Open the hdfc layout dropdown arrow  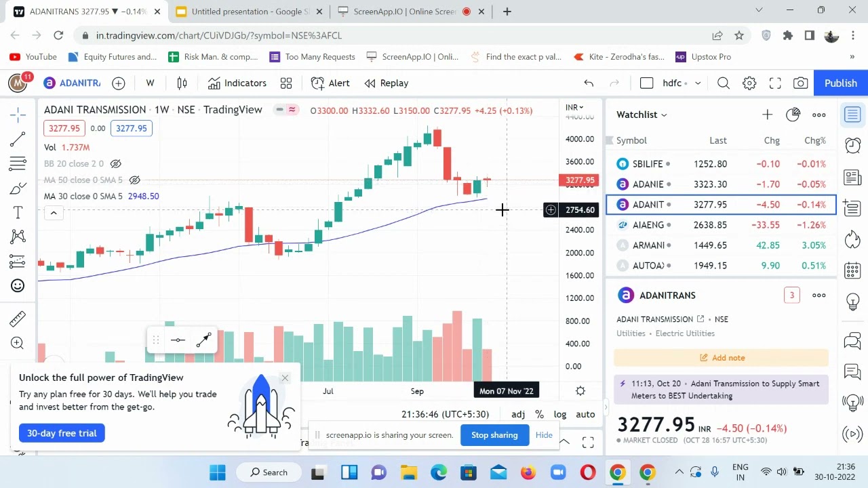tap(697, 83)
